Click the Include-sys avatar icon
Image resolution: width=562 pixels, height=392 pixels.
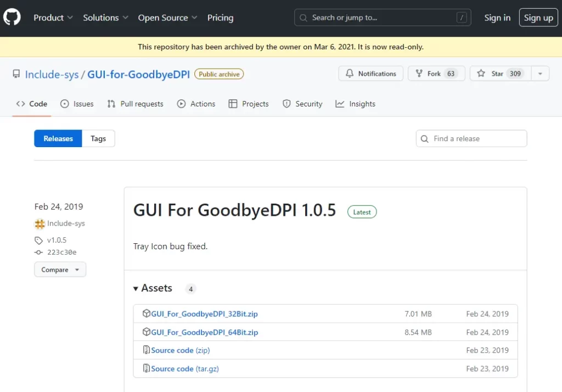tap(40, 224)
